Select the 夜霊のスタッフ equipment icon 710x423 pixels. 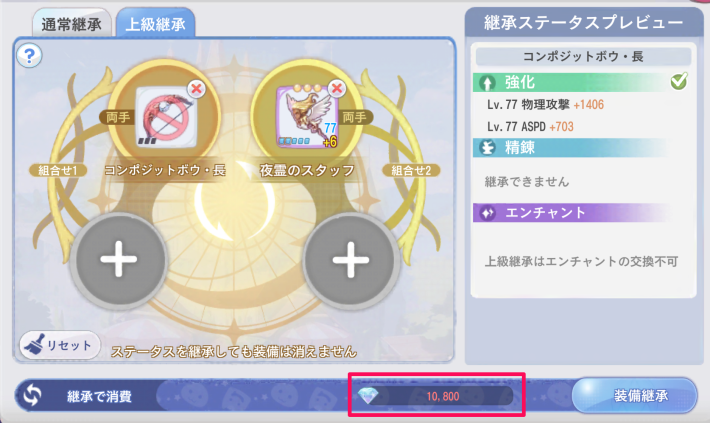point(306,118)
